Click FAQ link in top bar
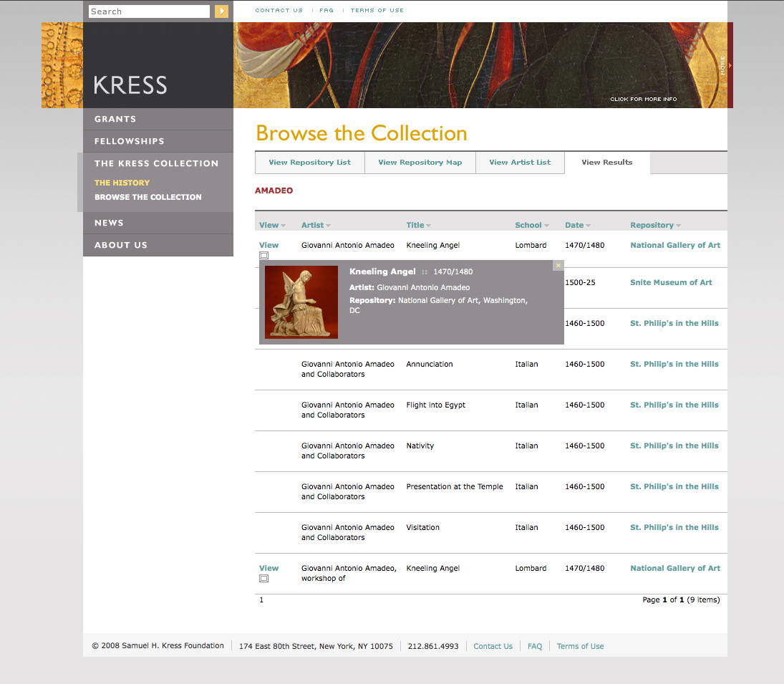The width and height of the screenshot is (784, 684). point(326,10)
